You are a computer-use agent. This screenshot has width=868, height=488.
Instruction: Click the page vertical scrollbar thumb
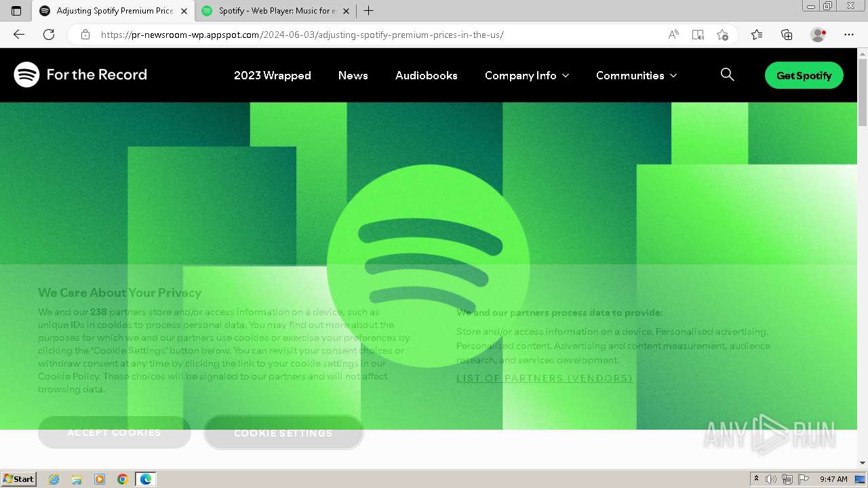click(863, 91)
